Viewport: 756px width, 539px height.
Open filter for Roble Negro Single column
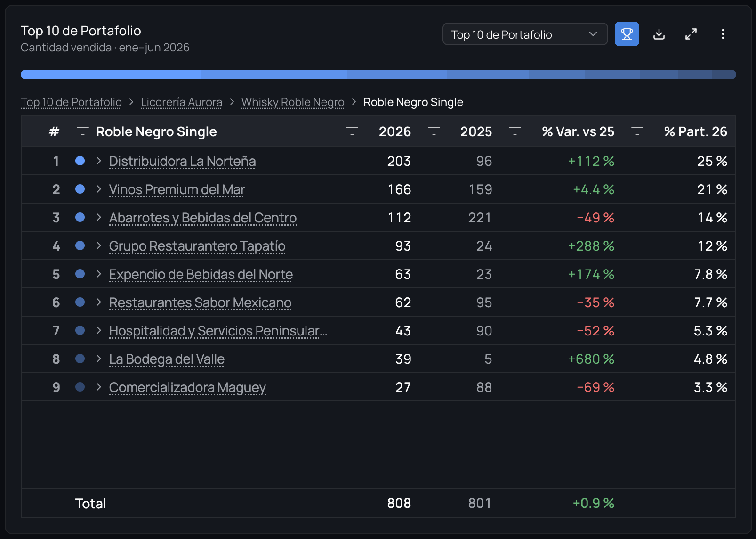(82, 131)
